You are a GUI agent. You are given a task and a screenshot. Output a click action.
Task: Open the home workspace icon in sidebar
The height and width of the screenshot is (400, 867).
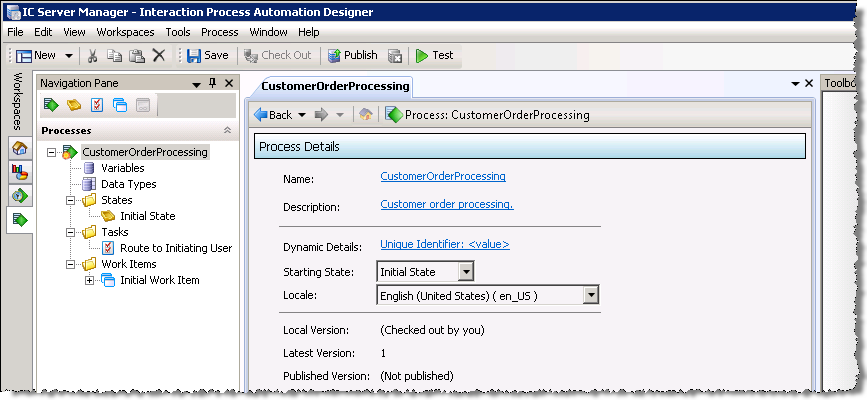(20, 148)
